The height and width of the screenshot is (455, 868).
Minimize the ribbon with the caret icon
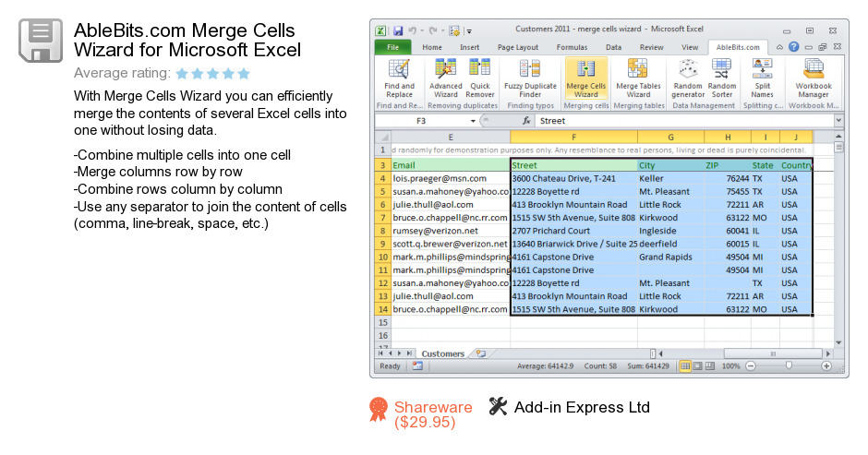(779, 47)
